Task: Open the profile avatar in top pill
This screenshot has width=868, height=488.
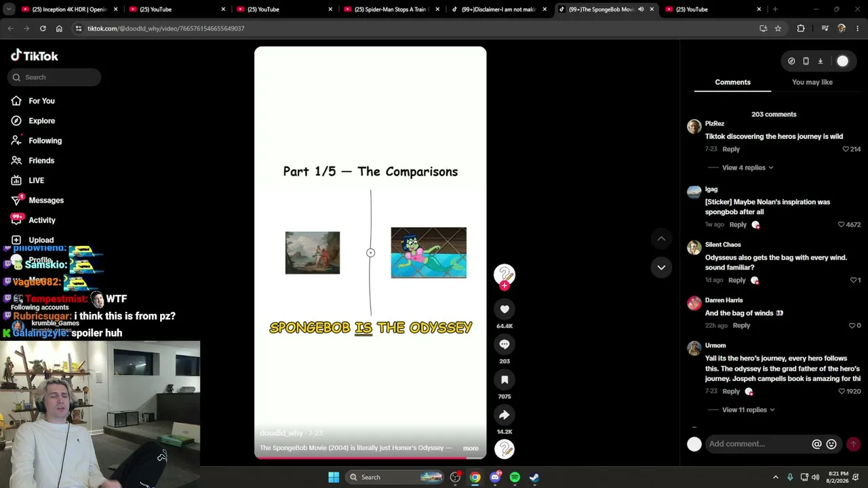Action: (x=842, y=61)
